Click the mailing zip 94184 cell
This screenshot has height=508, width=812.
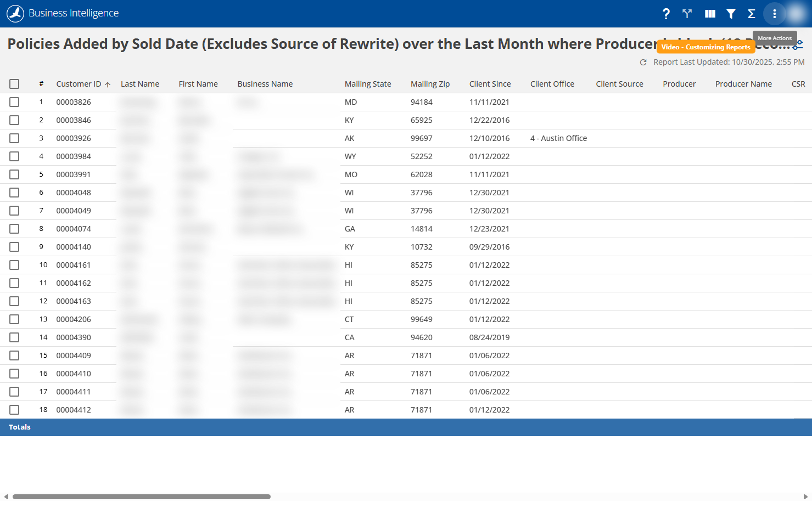pyautogui.click(x=422, y=102)
